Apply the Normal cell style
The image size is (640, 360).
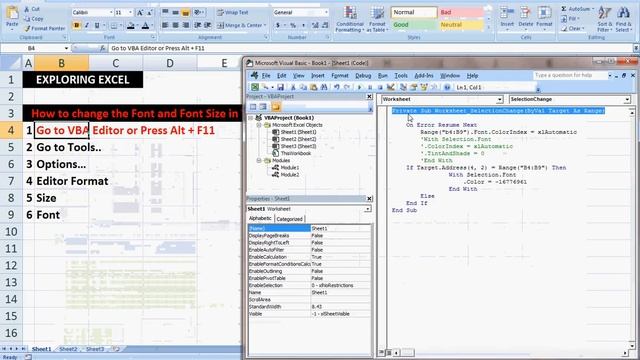point(414,13)
